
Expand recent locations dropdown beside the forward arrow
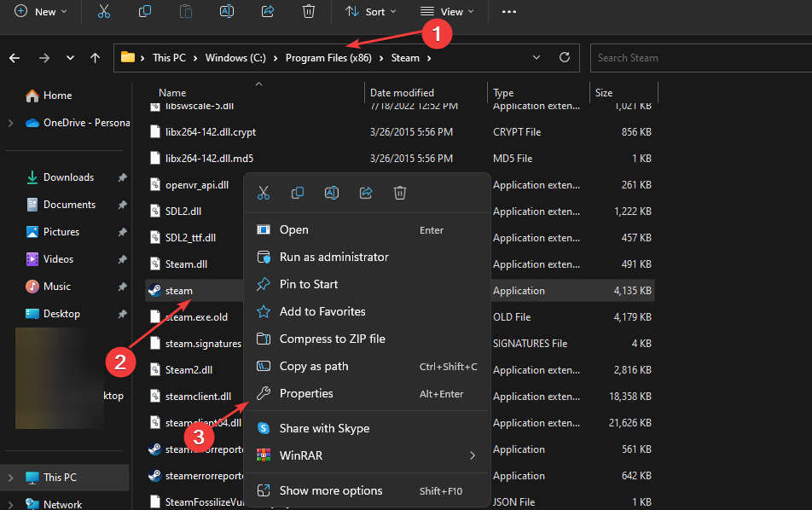coord(71,58)
